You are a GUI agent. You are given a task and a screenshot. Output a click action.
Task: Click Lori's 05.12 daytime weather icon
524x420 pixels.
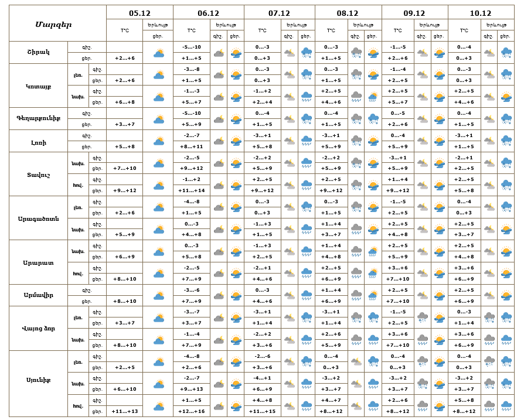(158, 141)
